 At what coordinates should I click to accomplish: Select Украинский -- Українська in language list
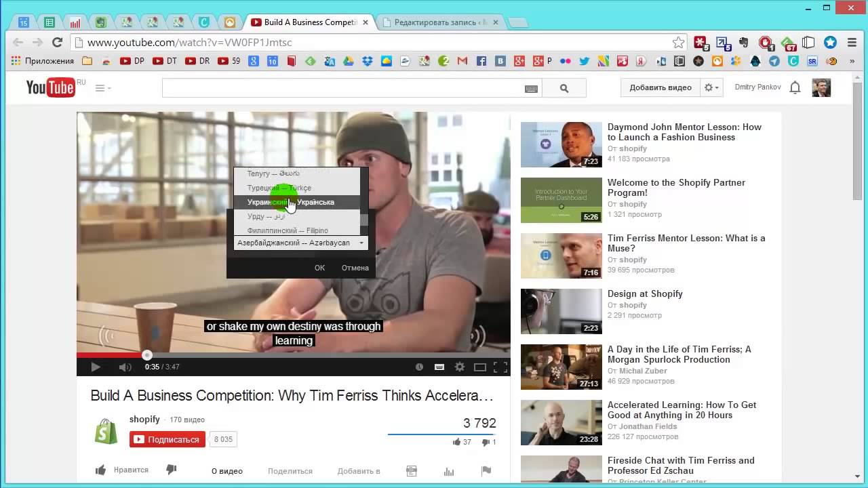(x=297, y=202)
